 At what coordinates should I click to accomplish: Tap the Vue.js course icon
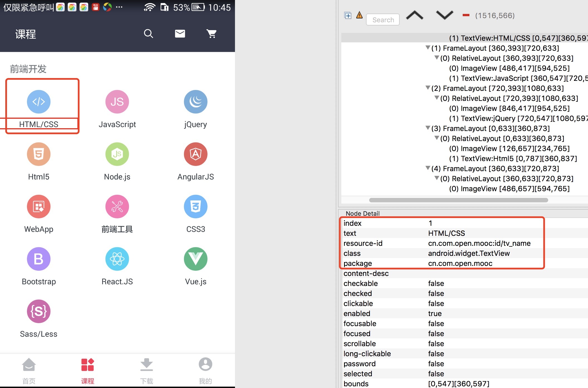[196, 259]
